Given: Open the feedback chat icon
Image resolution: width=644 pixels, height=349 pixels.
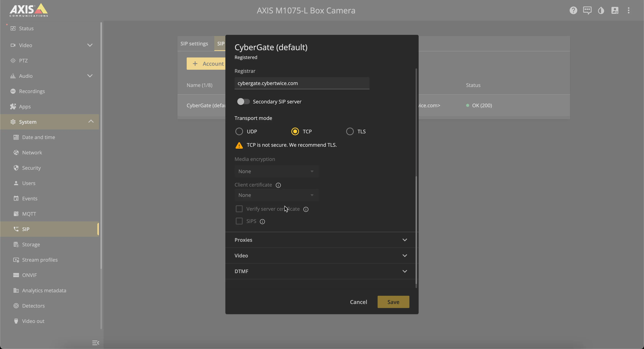Looking at the screenshot, I should pyautogui.click(x=587, y=10).
